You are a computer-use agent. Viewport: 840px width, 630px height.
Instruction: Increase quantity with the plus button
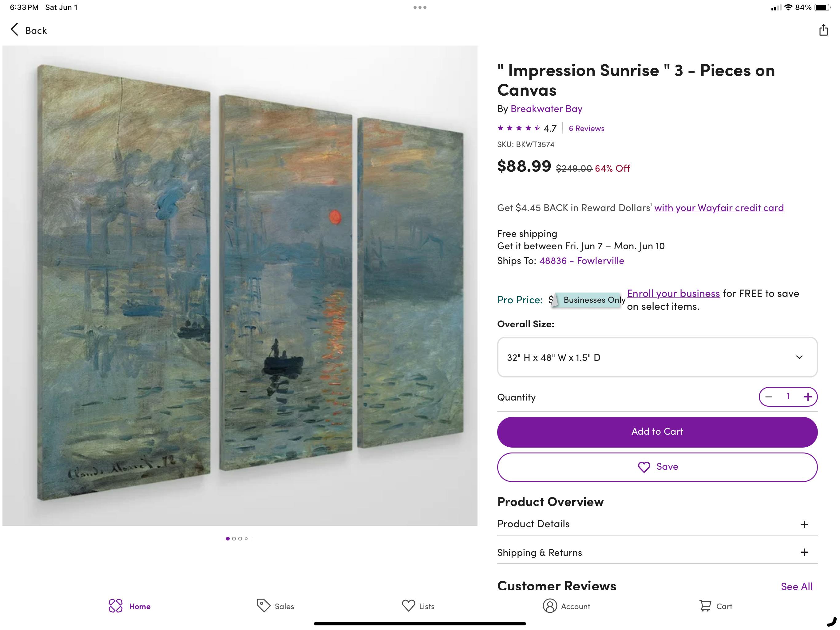click(808, 397)
